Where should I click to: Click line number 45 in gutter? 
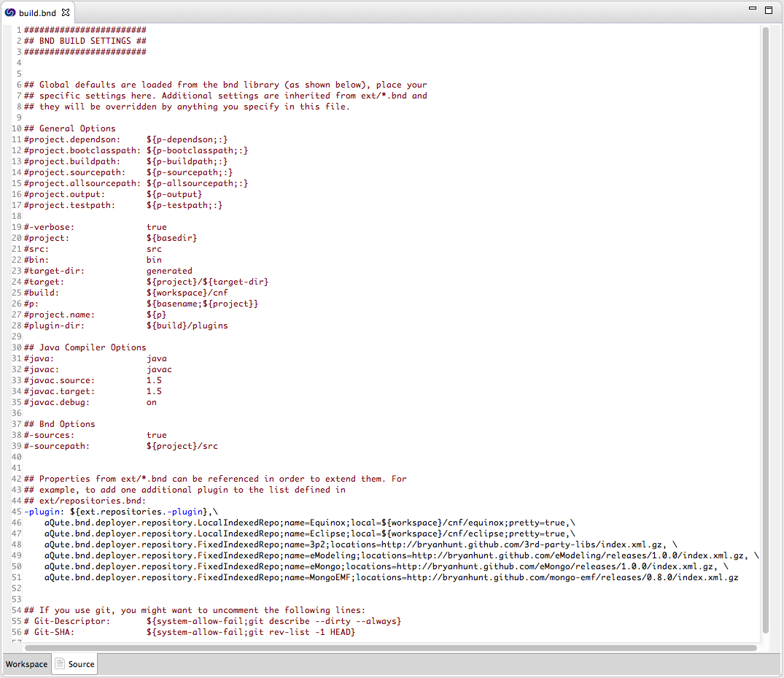tap(17, 512)
